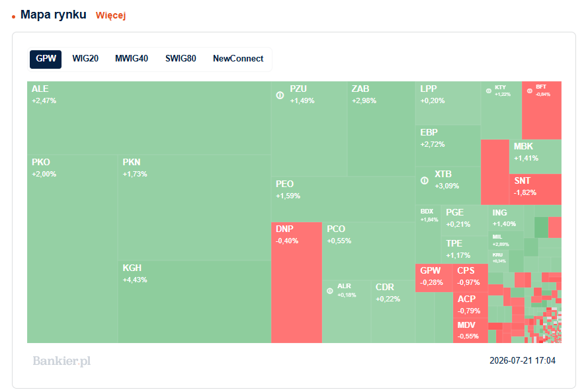Open the Bankier.pl logo

[x=62, y=361]
